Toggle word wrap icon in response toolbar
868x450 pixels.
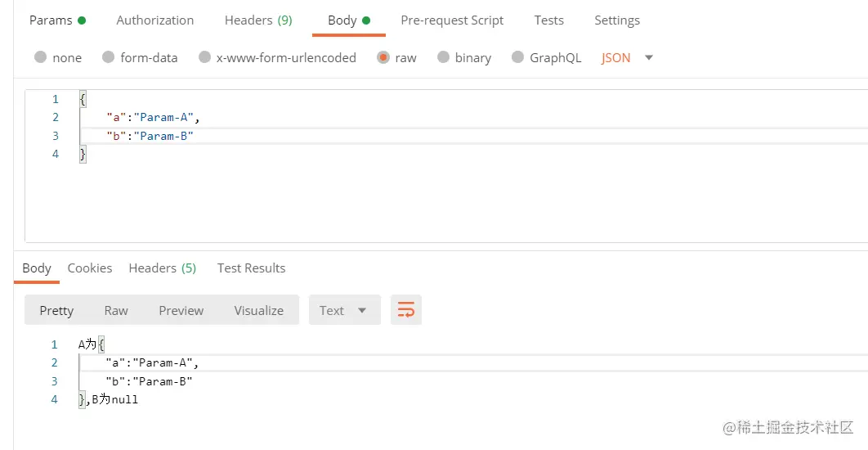click(405, 310)
